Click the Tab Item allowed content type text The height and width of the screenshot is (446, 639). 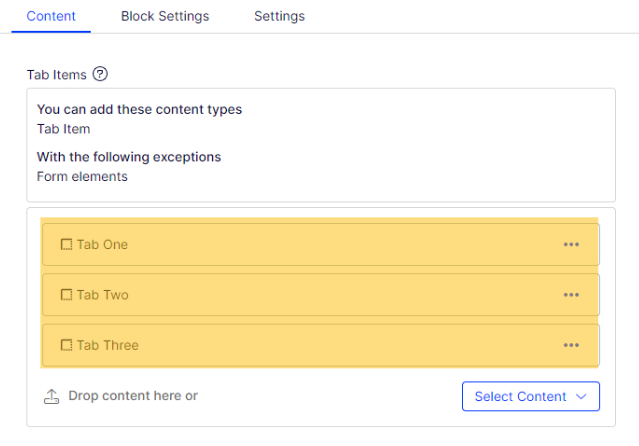(64, 129)
